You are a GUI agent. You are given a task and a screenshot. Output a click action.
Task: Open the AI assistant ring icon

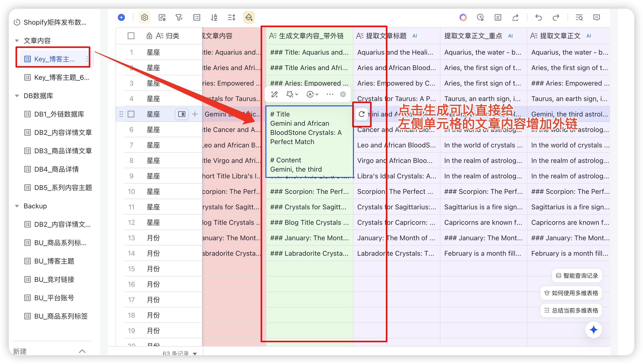tap(463, 17)
